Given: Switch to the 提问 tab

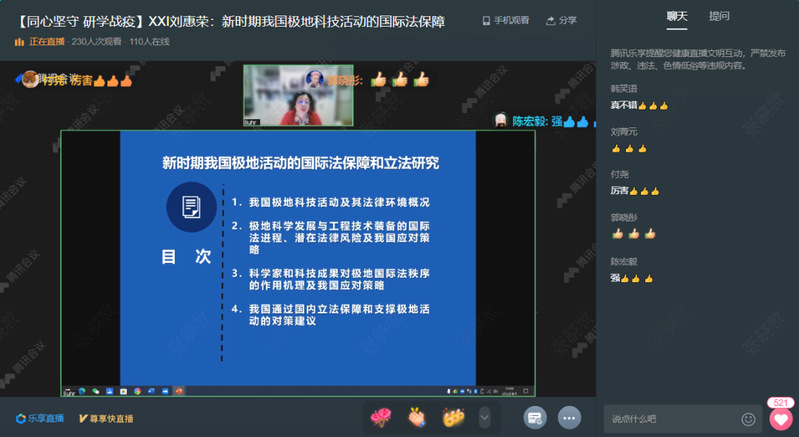Looking at the screenshot, I should 719,16.
